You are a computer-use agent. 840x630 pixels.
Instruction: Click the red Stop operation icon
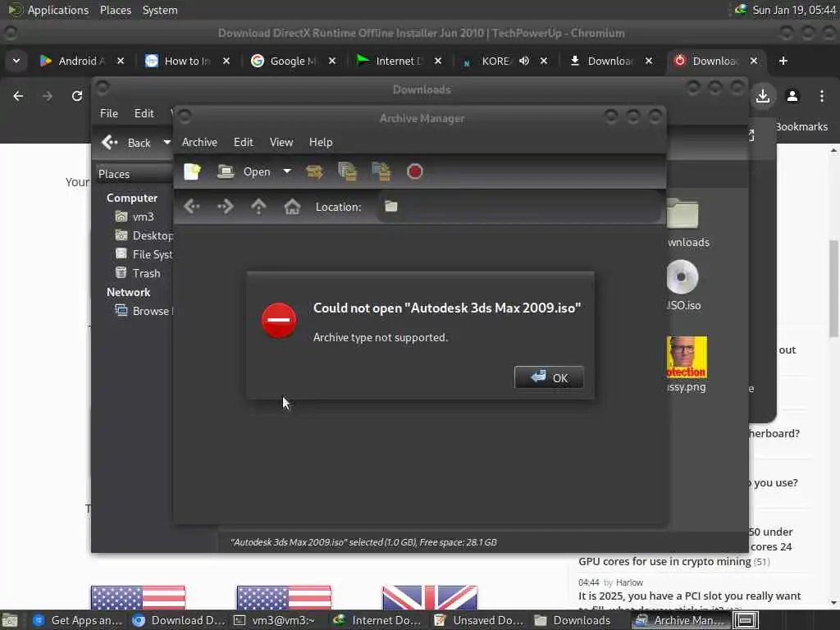[414, 171]
